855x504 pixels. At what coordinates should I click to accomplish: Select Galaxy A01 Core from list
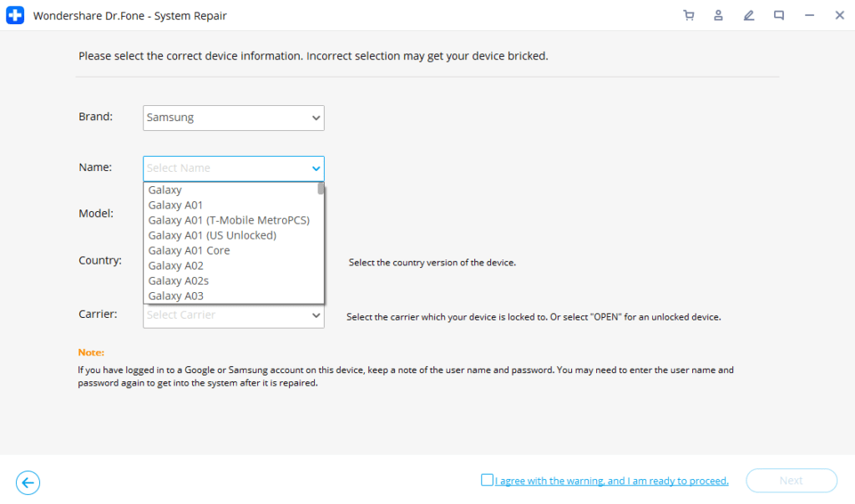tap(189, 250)
